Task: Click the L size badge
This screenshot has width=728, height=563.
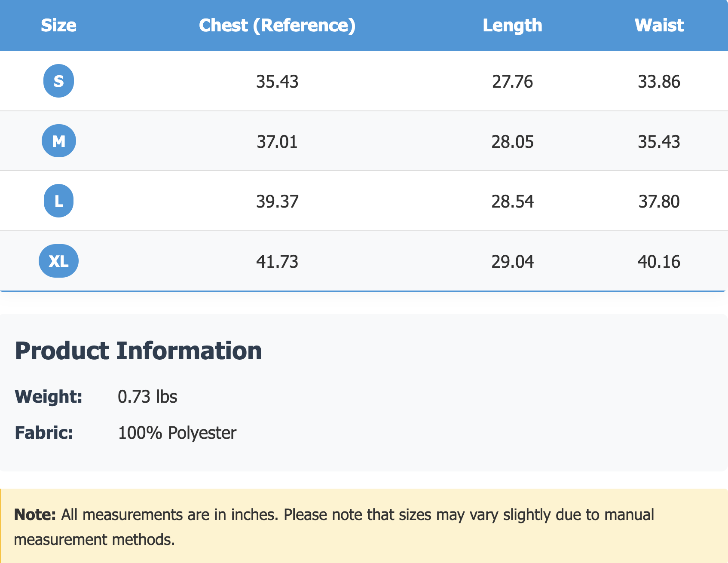Action: (58, 201)
